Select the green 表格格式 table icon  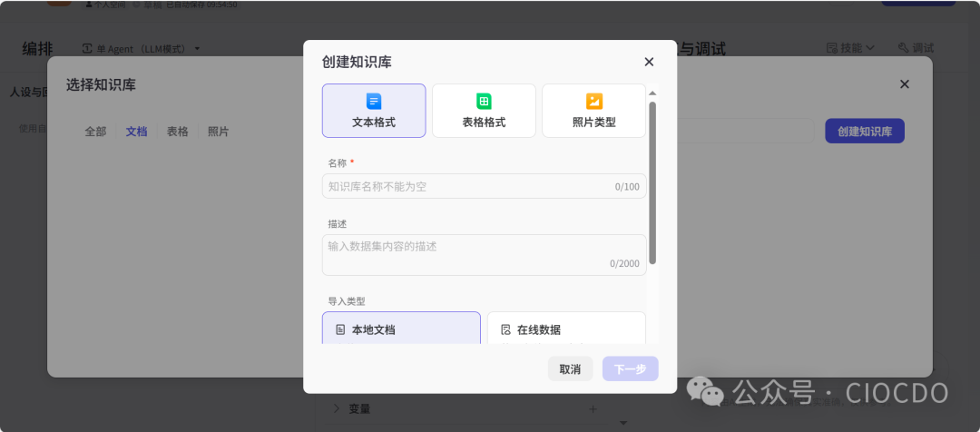coord(484,101)
